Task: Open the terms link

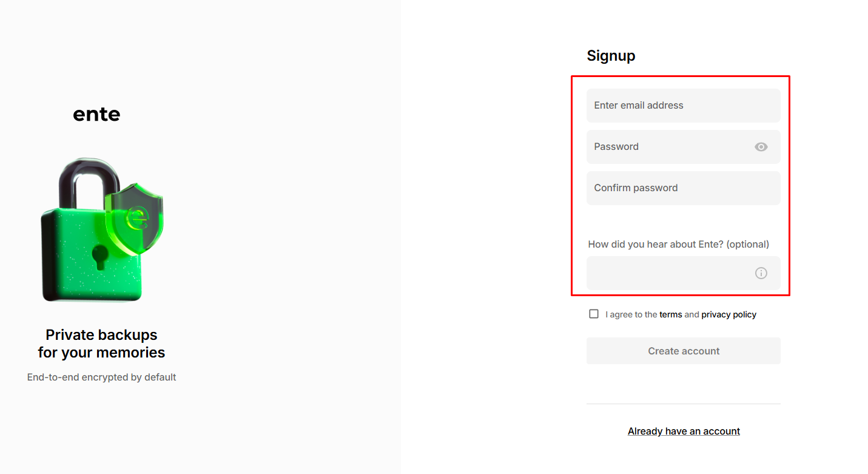Action: pos(670,314)
